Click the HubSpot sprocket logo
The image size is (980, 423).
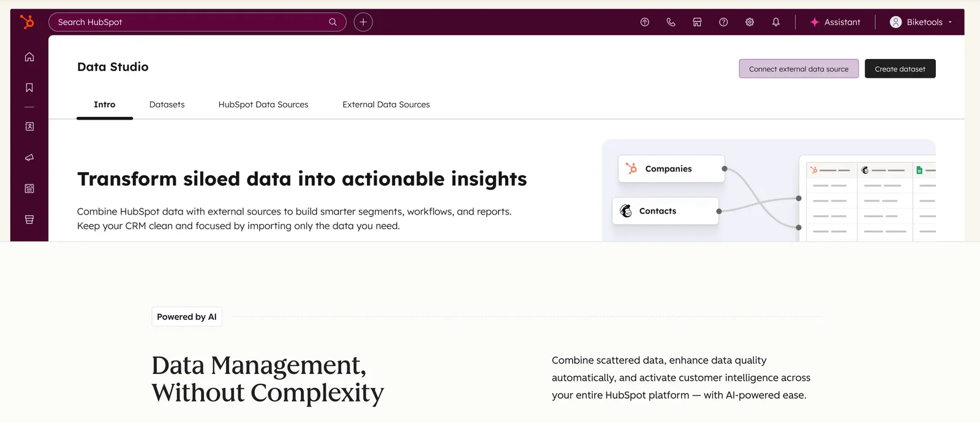click(27, 22)
